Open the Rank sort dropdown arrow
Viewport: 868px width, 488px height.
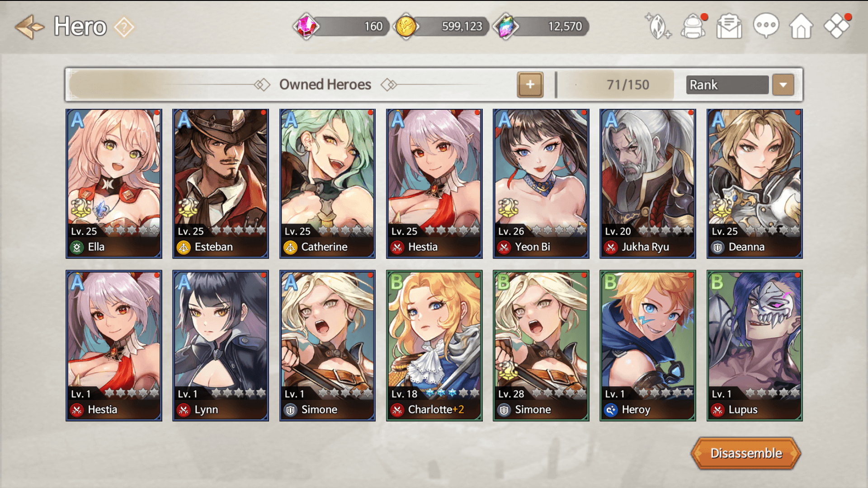coord(783,84)
